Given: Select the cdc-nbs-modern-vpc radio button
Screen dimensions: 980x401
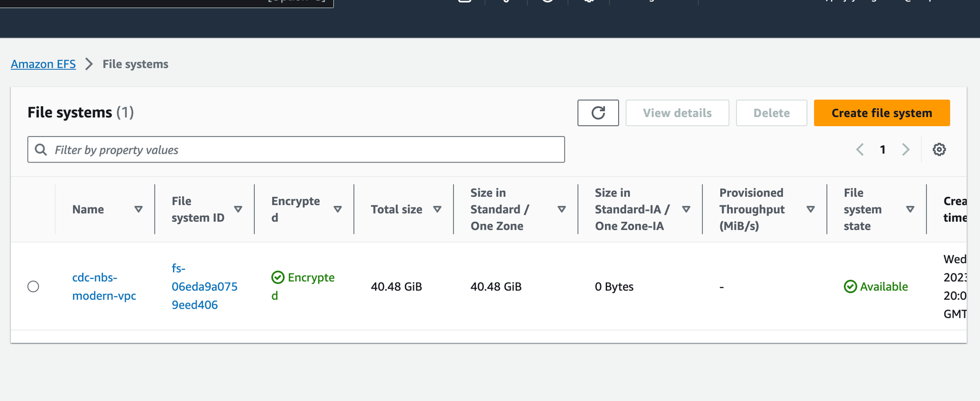Looking at the screenshot, I should coord(33,287).
